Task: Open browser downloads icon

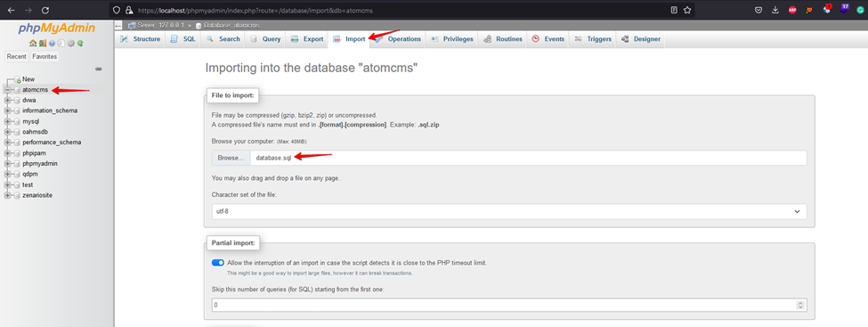Action: [x=775, y=10]
